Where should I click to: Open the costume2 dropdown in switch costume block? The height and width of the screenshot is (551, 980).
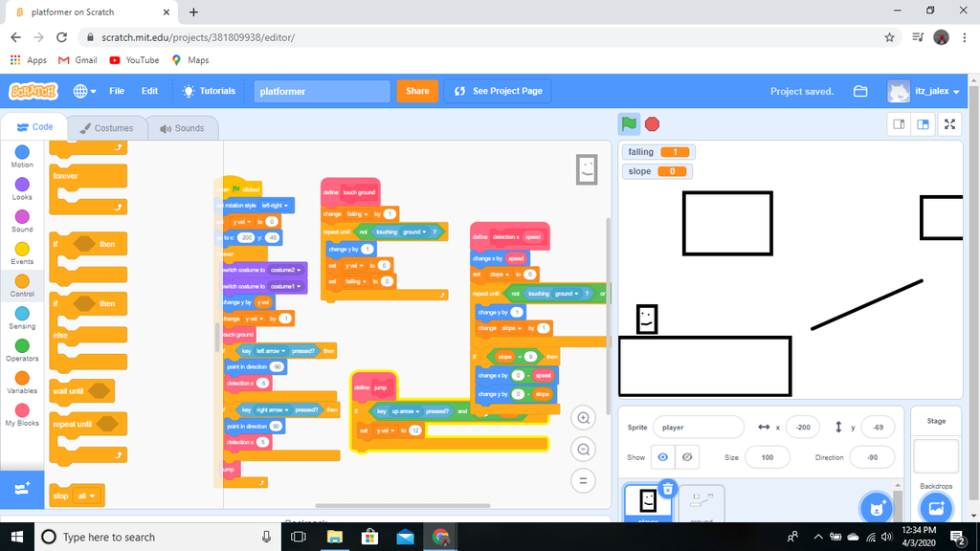(x=286, y=270)
